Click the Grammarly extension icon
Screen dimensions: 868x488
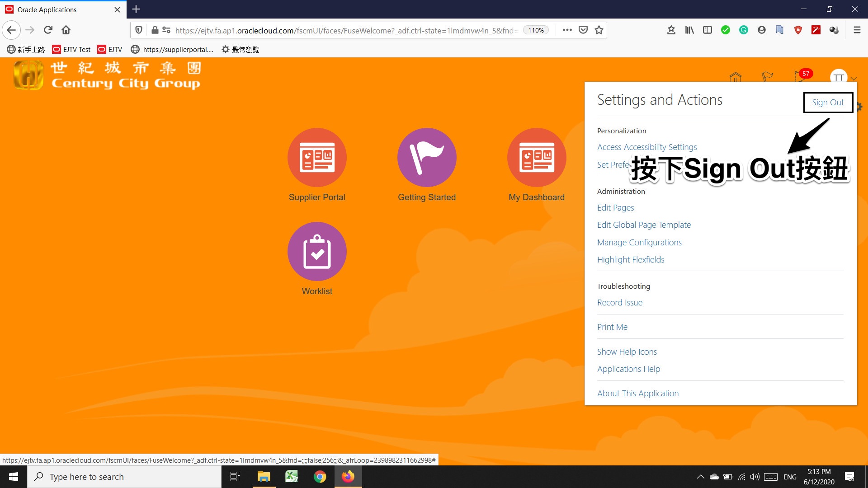coord(744,30)
